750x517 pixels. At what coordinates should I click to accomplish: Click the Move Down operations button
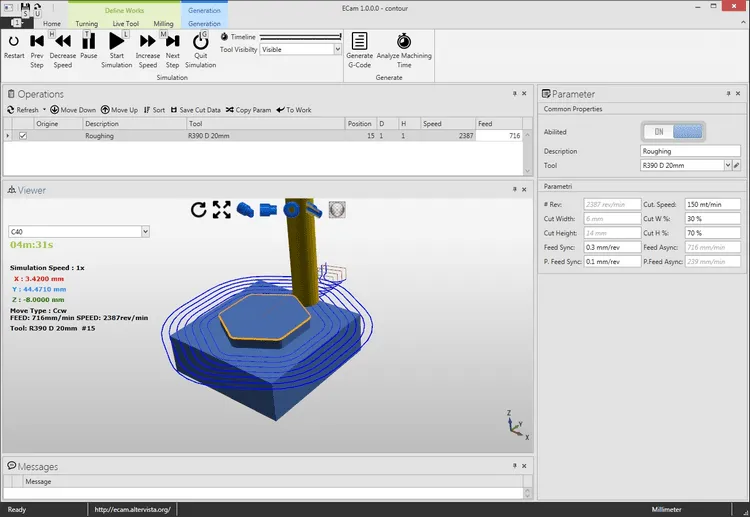pos(73,110)
